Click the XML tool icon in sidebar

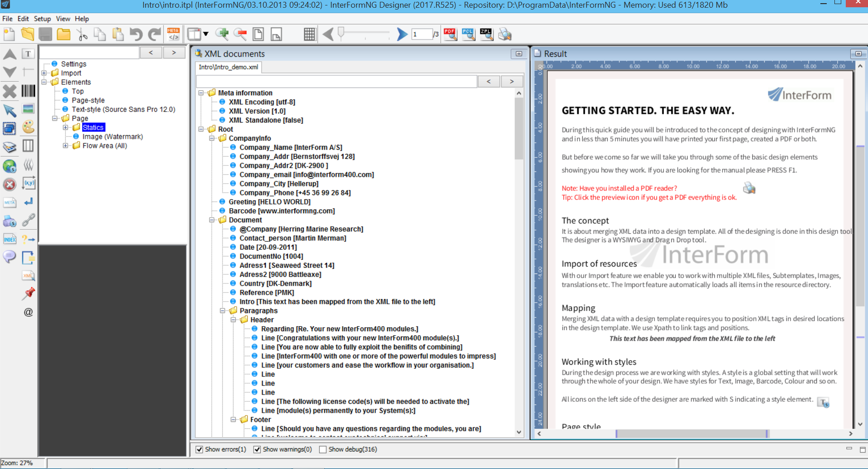[x=29, y=275]
